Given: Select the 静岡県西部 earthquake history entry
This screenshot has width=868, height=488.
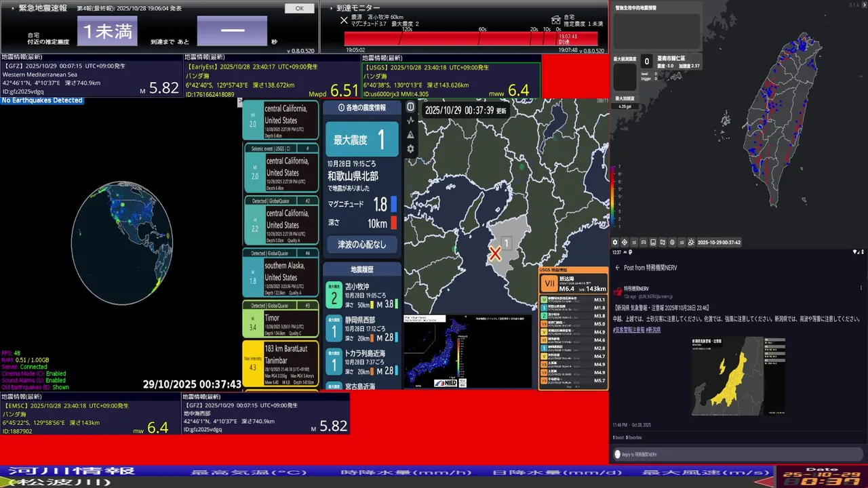Looking at the screenshot, I should coord(362,328).
